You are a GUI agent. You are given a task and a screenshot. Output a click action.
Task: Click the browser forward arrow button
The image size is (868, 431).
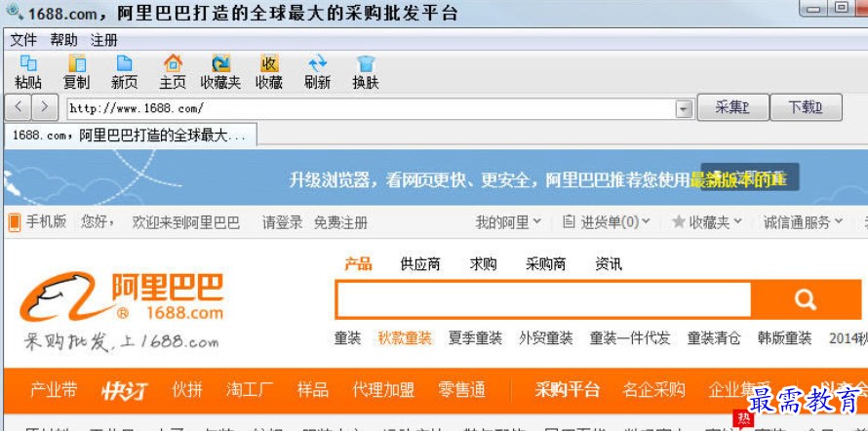click(45, 107)
